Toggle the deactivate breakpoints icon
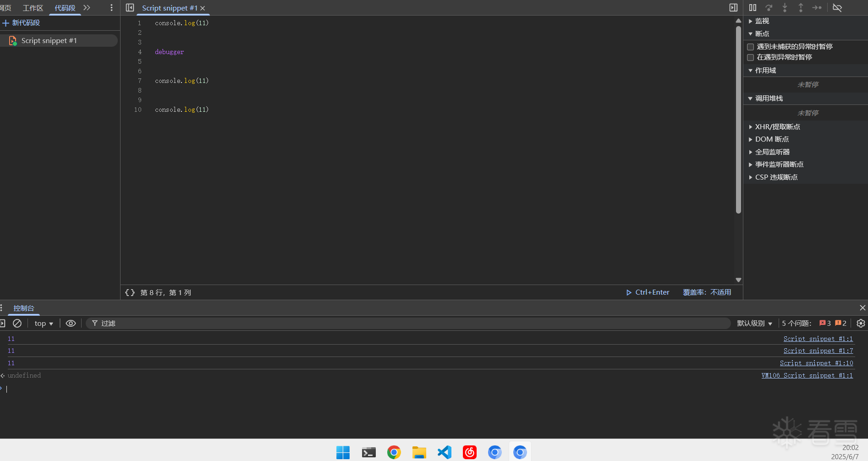The image size is (868, 461). click(x=837, y=8)
